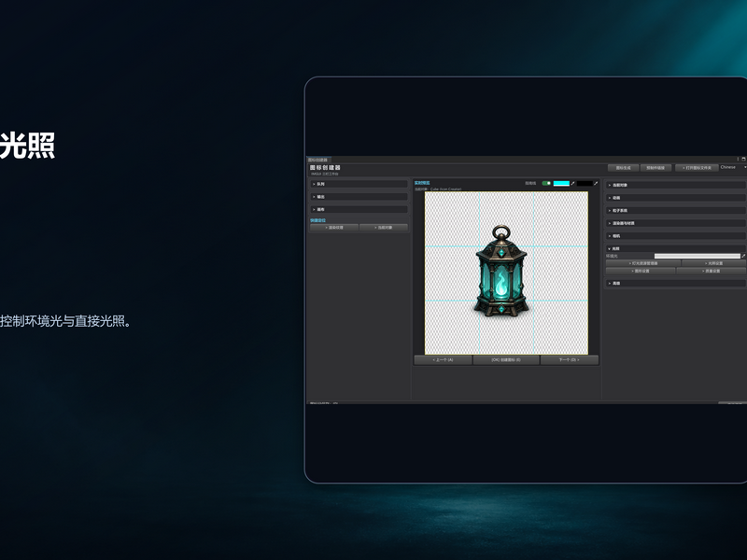Click the 光照设置 button

click(x=713, y=263)
